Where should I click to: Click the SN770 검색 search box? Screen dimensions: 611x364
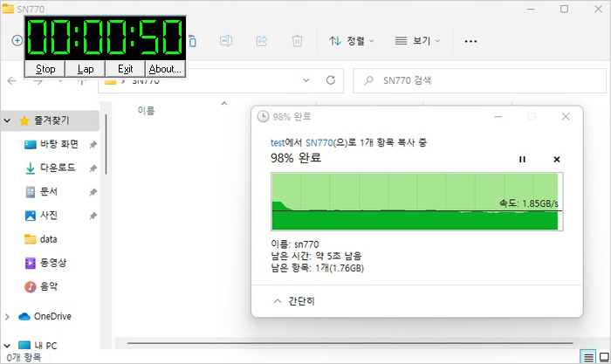coord(479,80)
